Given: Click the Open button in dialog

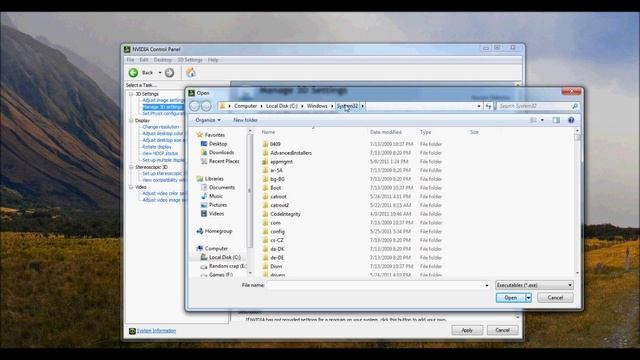Looking at the screenshot, I should point(511,298).
